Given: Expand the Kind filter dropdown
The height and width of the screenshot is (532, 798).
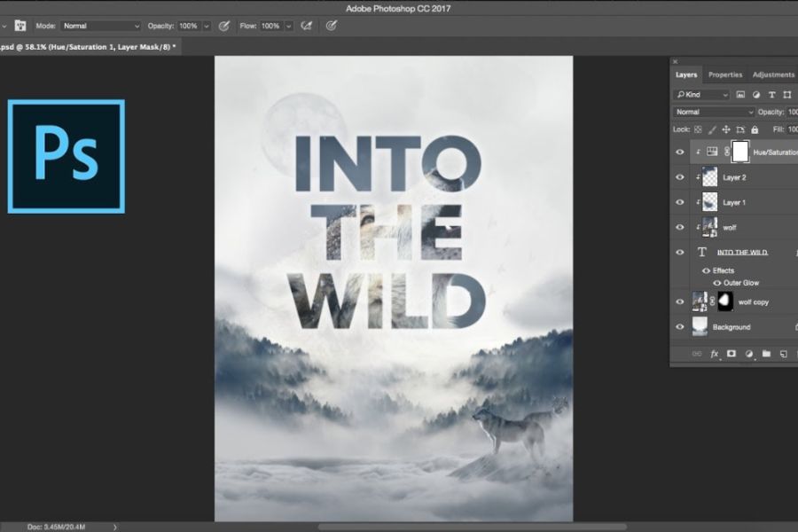Looking at the screenshot, I should coord(701,94).
